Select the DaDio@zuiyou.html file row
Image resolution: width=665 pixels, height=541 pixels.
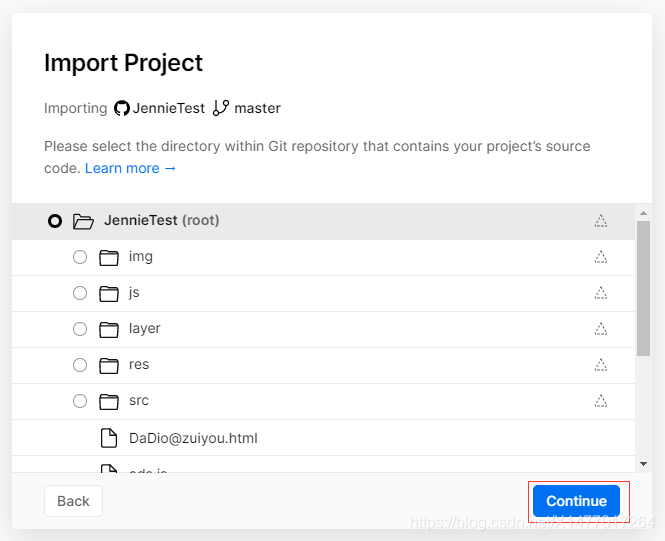[x=324, y=438]
